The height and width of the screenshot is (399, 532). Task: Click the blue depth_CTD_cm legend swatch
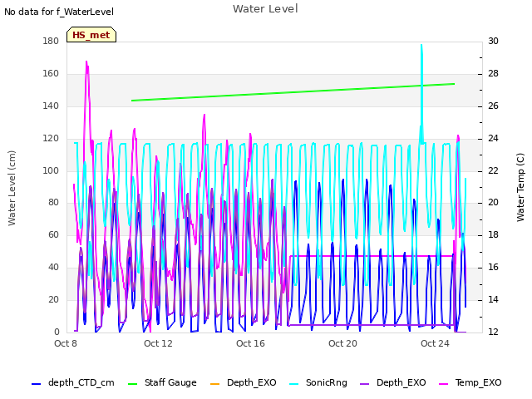[x=36, y=384]
